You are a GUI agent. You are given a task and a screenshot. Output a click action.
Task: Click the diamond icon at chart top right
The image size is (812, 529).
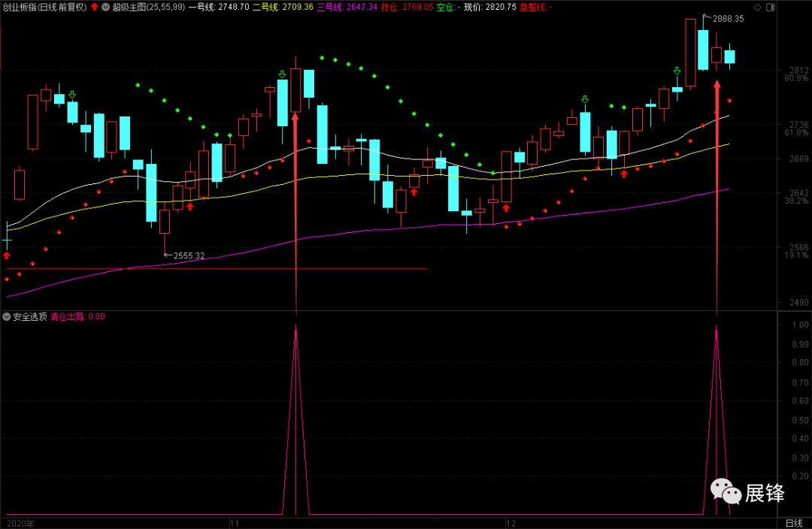point(757,8)
